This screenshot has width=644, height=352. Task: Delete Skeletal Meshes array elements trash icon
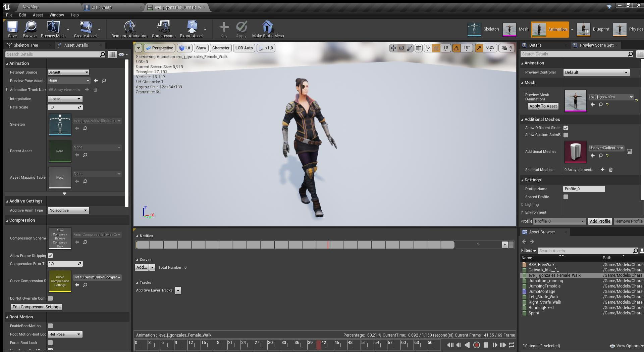coord(610,170)
